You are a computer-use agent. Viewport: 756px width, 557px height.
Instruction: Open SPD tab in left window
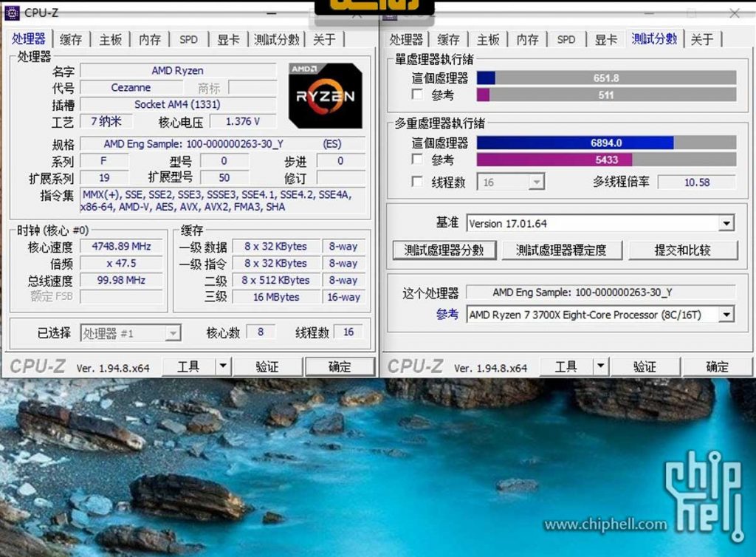coord(188,40)
